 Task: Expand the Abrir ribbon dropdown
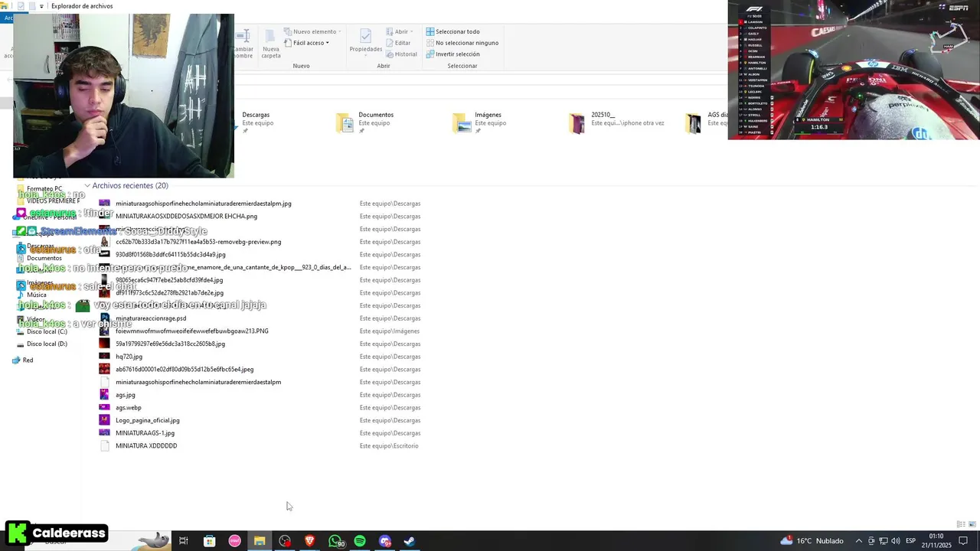(x=400, y=31)
